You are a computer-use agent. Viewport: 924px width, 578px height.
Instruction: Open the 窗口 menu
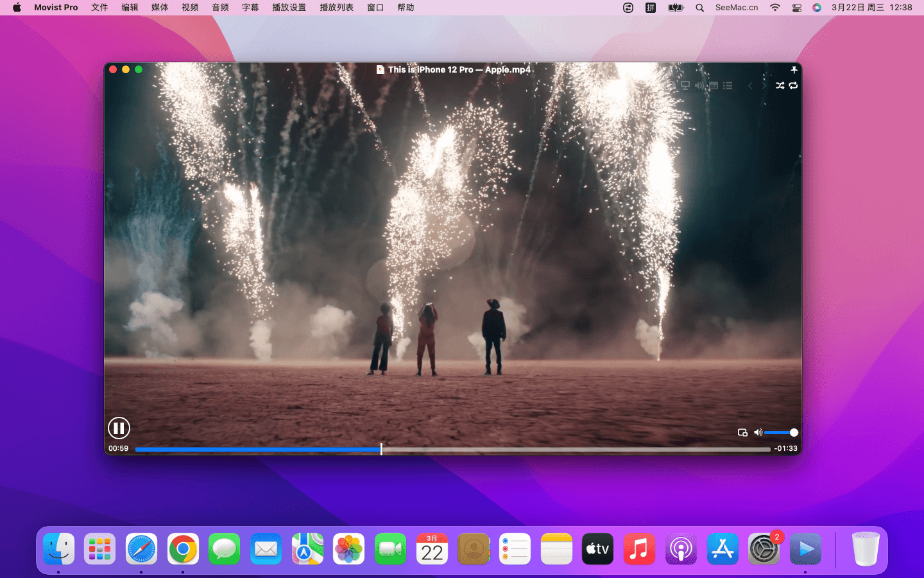click(x=375, y=8)
